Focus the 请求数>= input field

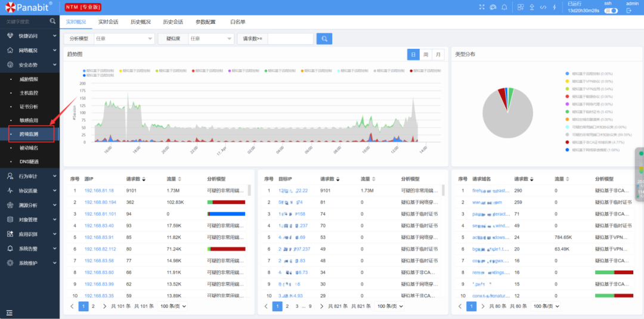pyautogui.click(x=290, y=39)
